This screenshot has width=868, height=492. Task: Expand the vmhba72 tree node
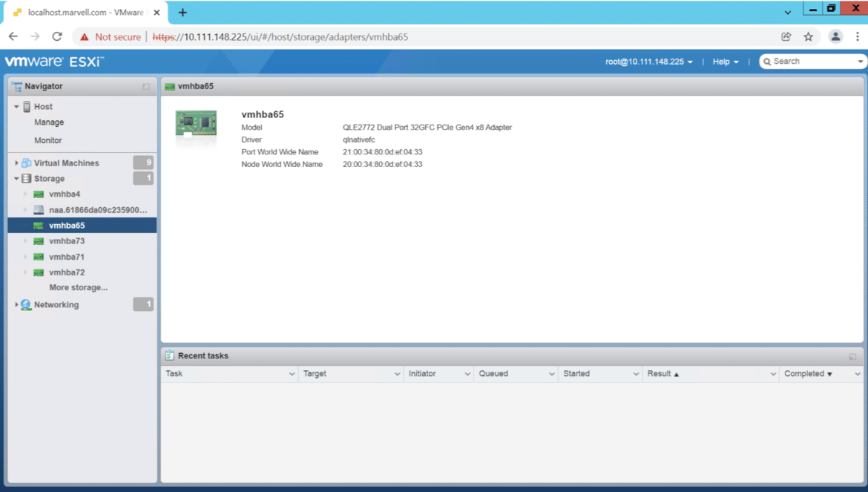click(x=25, y=272)
